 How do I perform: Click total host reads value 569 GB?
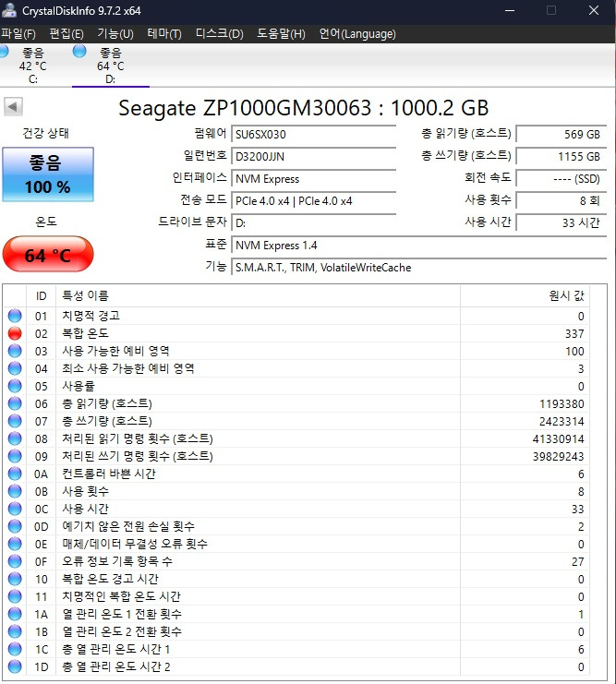tap(562, 135)
